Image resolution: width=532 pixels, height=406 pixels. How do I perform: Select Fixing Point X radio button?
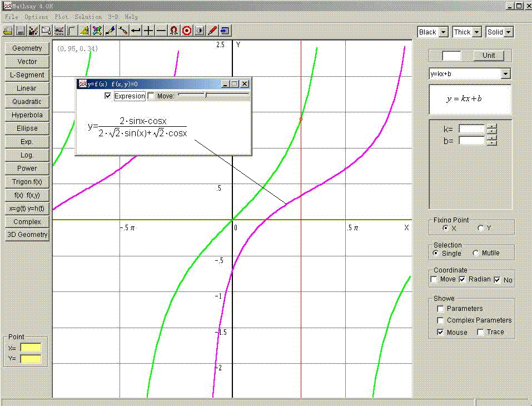tap(445, 228)
